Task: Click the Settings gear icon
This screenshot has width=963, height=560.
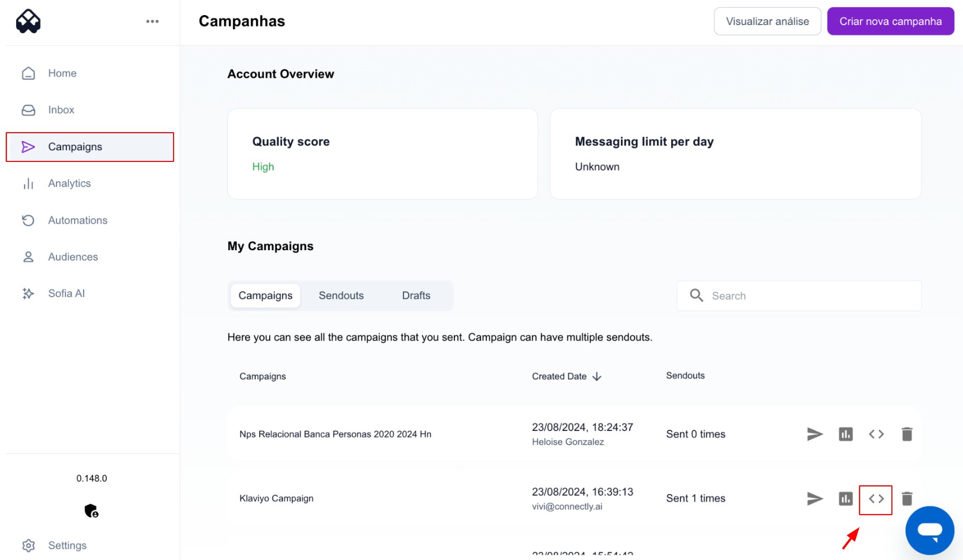Action: (x=28, y=545)
